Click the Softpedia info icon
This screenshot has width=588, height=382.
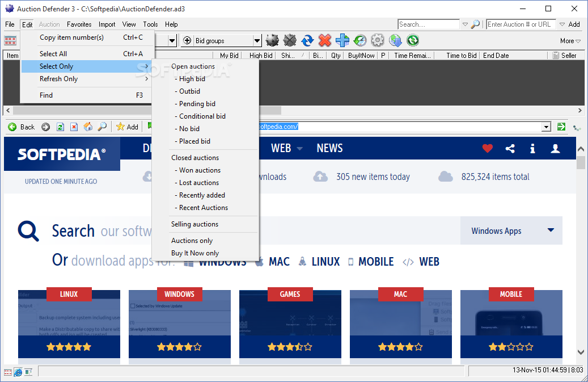[x=532, y=149]
